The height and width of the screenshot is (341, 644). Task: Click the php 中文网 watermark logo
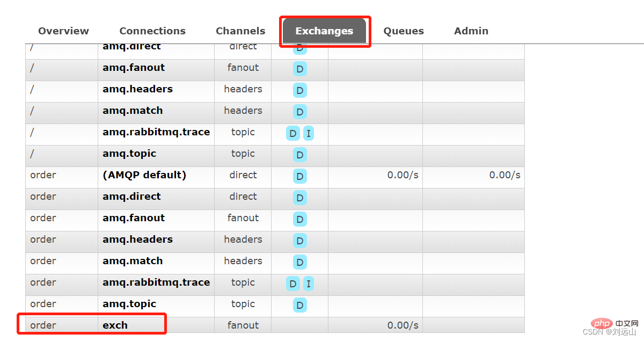click(610, 324)
